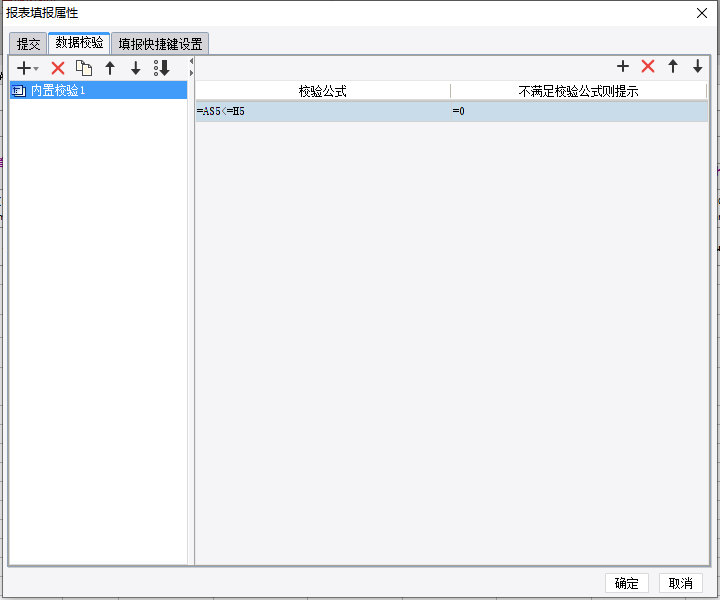Viewport: 720px width, 600px height.
Task: Switch to the 提交 tab
Action: tap(28, 44)
